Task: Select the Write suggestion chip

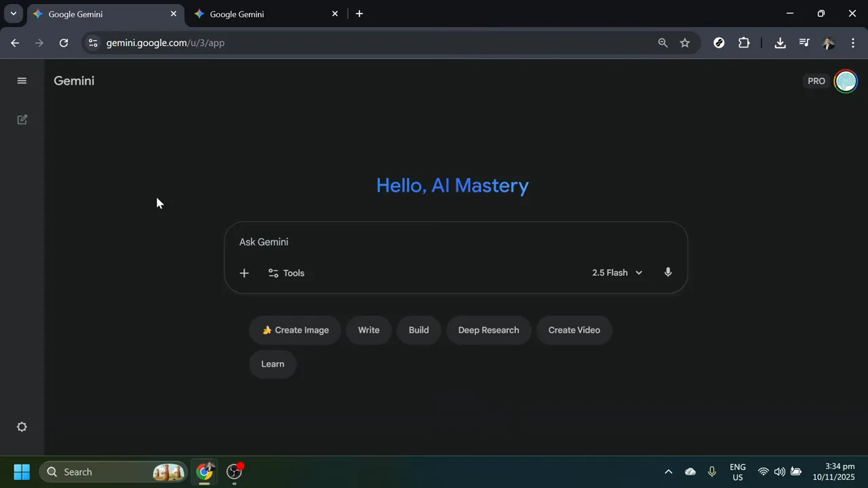Action: click(x=369, y=330)
